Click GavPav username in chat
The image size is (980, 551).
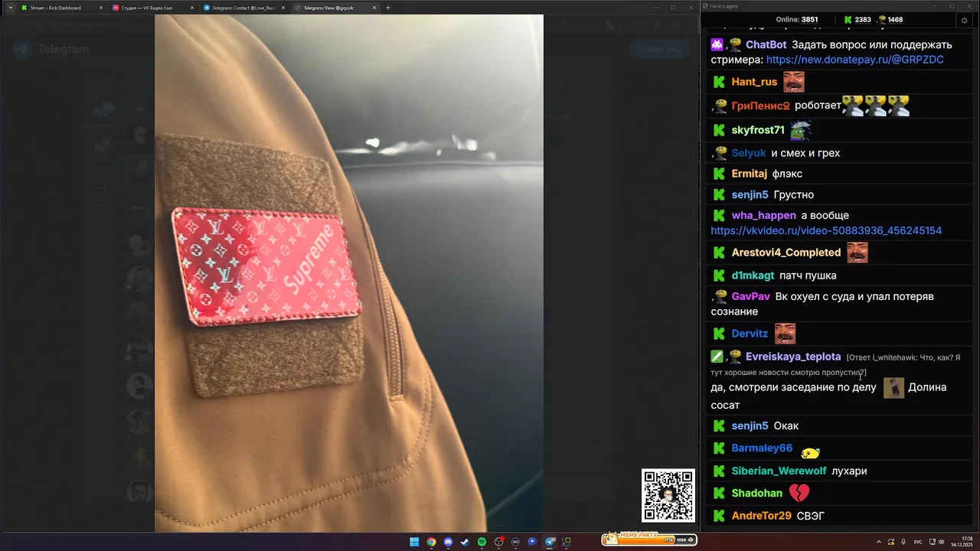[750, 296]
